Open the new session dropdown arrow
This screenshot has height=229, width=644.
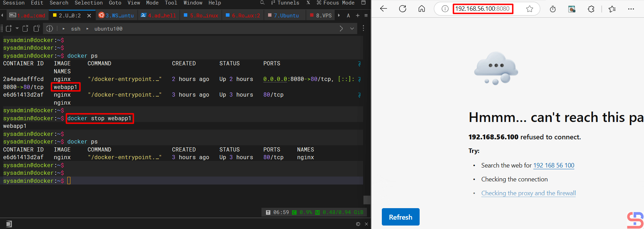[17, 28]
